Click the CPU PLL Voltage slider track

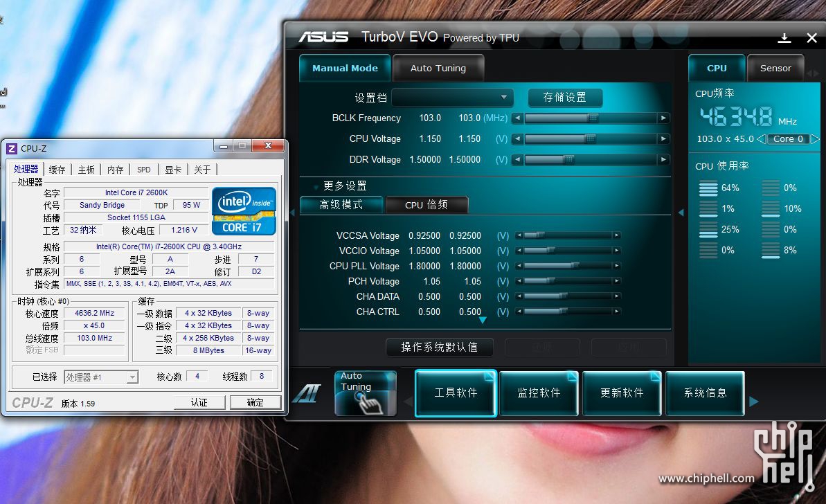567,267
